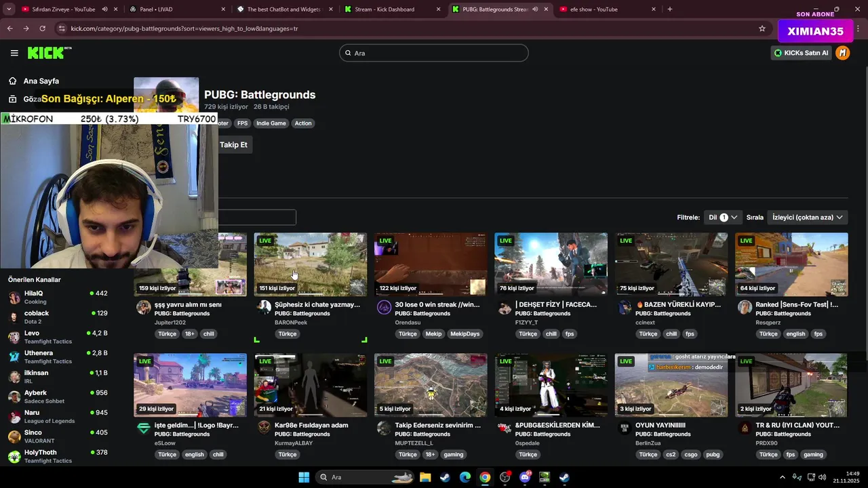Viewport: 868px width, 488px height.
Task: Open the user profile avatar menu
Action: tap(842, 53)
